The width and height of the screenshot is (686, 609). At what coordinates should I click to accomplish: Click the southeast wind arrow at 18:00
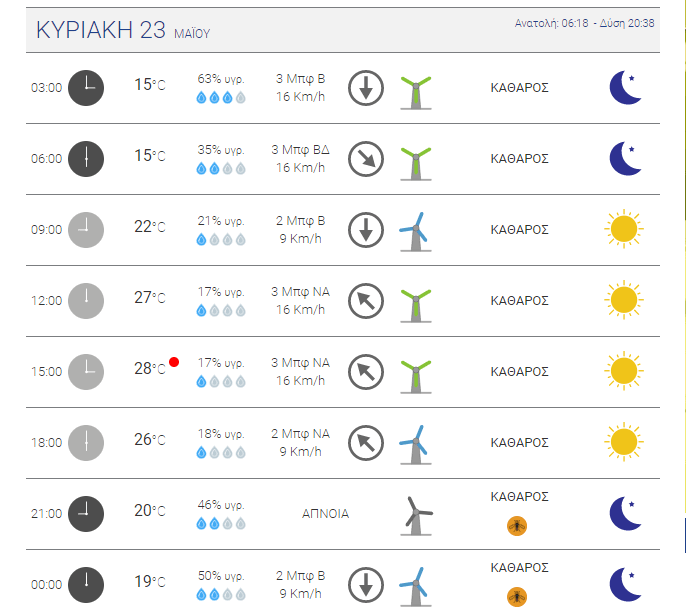click(x=366, y=443)
